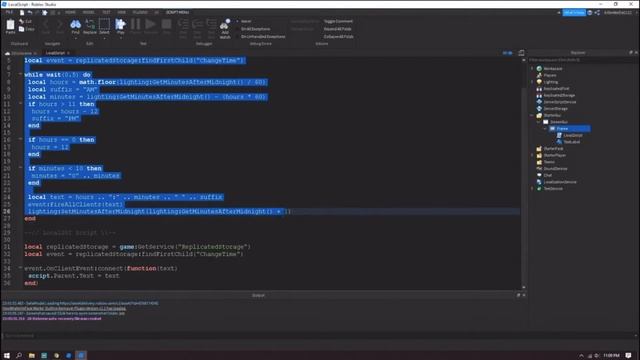
Task: Click the Step Into debugger icon
Action: point(183,24)
